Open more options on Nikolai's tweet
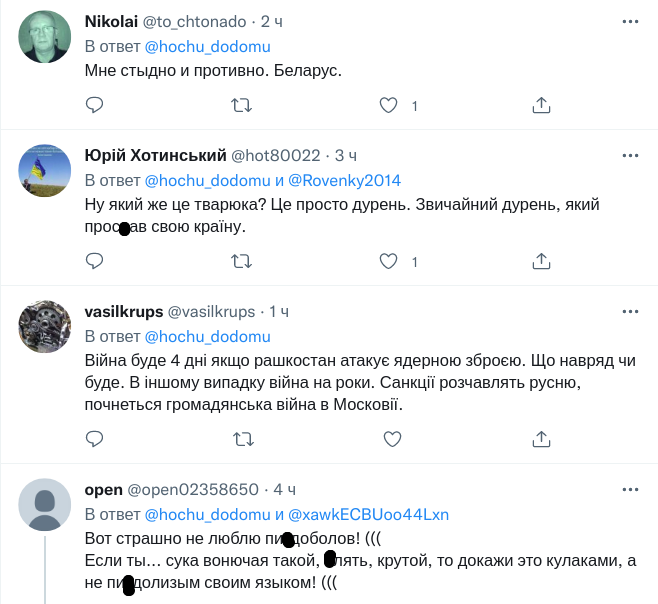The image size is (658, 604). click(x=630, y=20)
